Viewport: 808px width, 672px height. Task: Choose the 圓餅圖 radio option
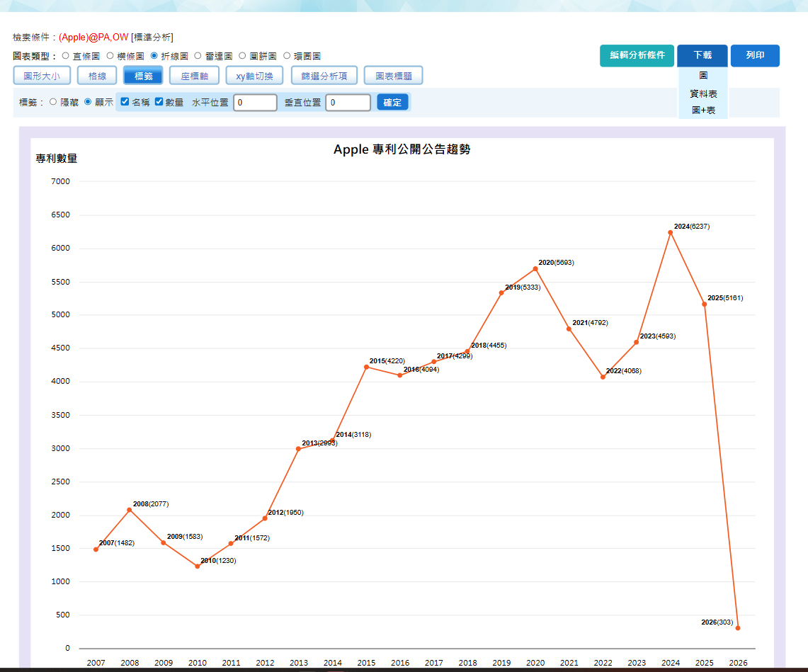pyautogui.click(x=242, y=56)
